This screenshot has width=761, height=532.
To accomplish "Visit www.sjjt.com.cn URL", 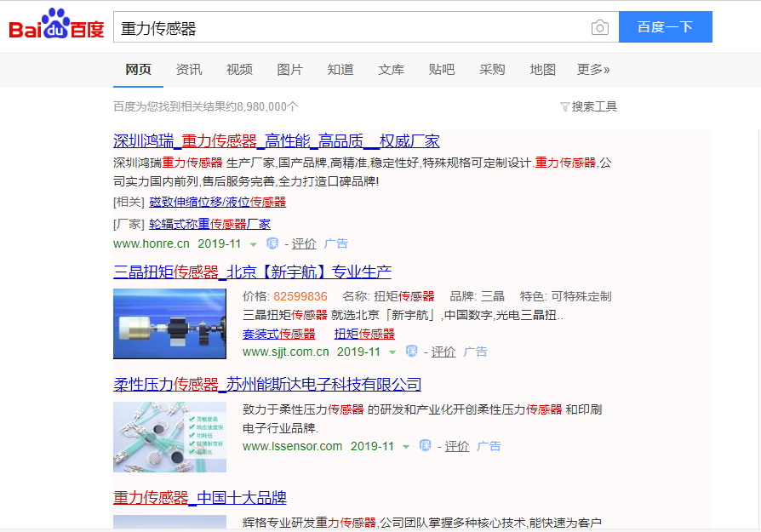I will [x=286, y=352].
